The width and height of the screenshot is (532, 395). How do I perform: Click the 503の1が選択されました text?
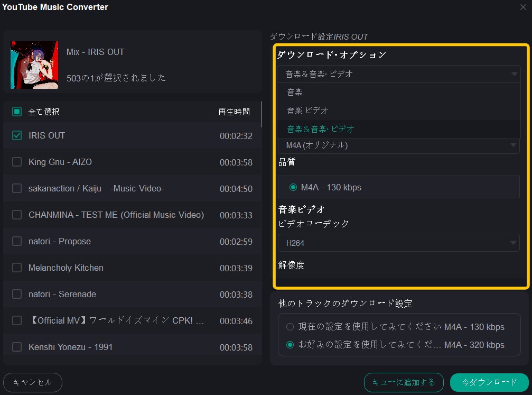tap(116, 78)
